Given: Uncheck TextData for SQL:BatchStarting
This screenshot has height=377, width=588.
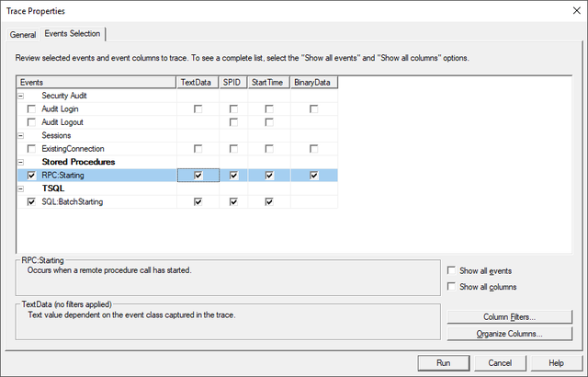Looking at the screenshot, I should (x=198, y=201).
